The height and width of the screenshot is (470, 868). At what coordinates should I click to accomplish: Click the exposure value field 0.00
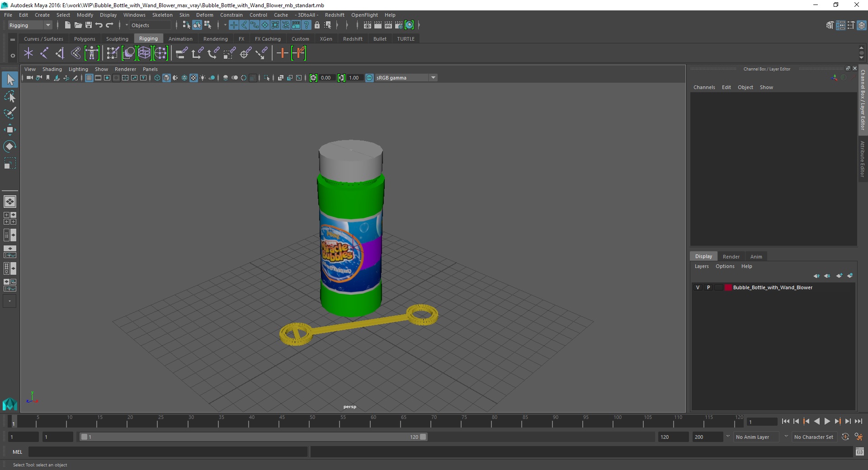(327, 78)
